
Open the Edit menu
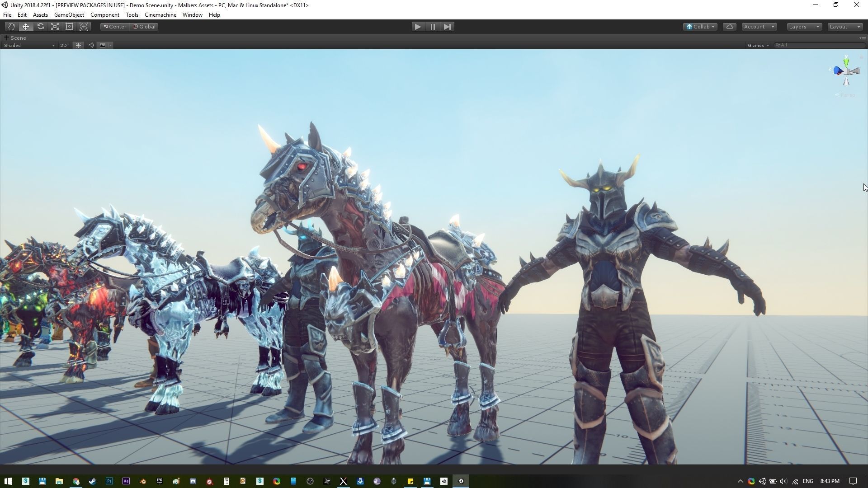point(22,15)
